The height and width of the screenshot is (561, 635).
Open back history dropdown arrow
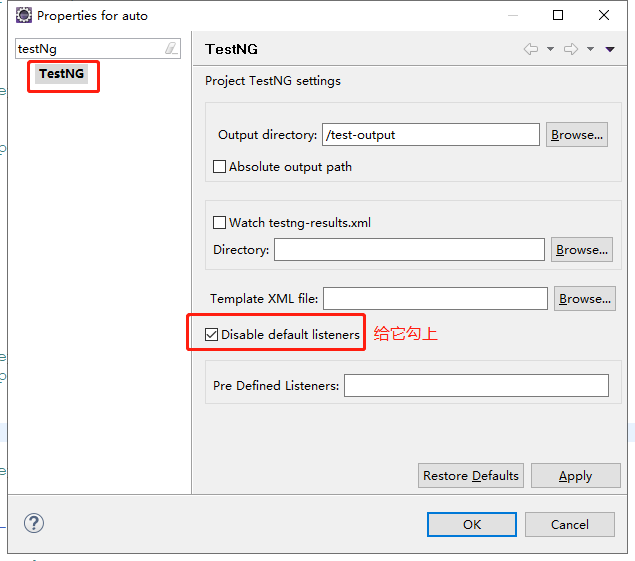550,49
